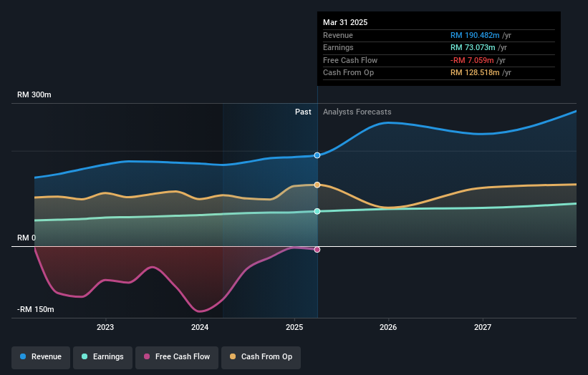
Task: Click the Analysts Forecasts label
Action: pos(357,112)
